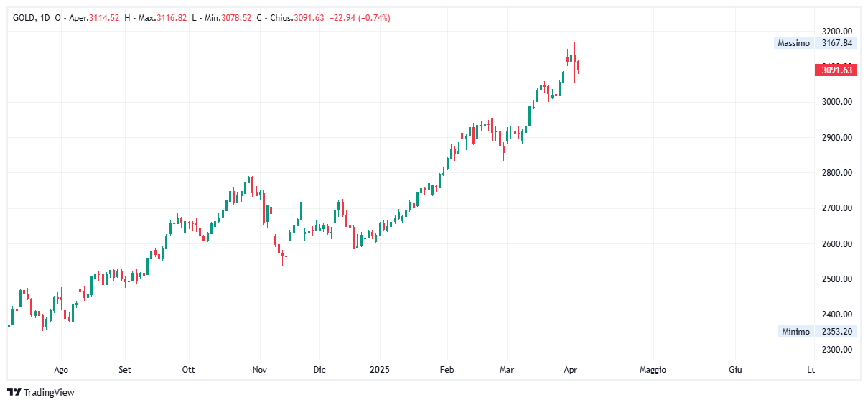Image resolution: width=868 pixels, height=405 pixels.
Task: Click the Apr month label on time axis
Action: [x=571, y=370]
